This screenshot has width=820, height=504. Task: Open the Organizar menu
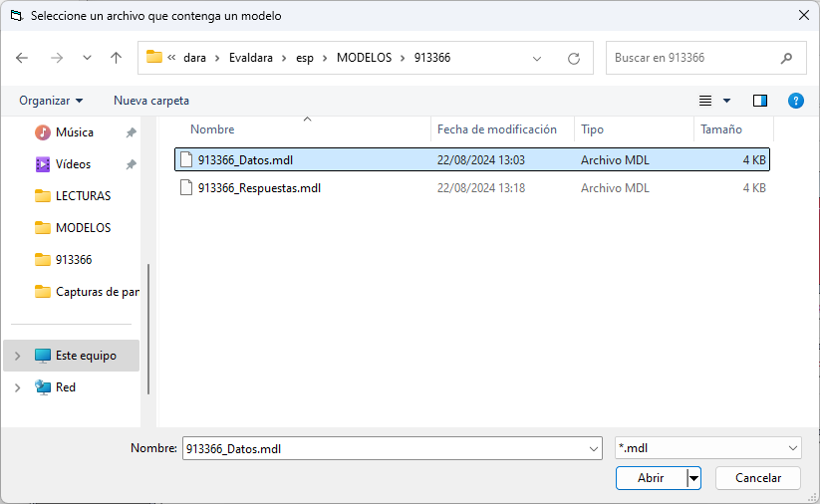tap(51, 101)
